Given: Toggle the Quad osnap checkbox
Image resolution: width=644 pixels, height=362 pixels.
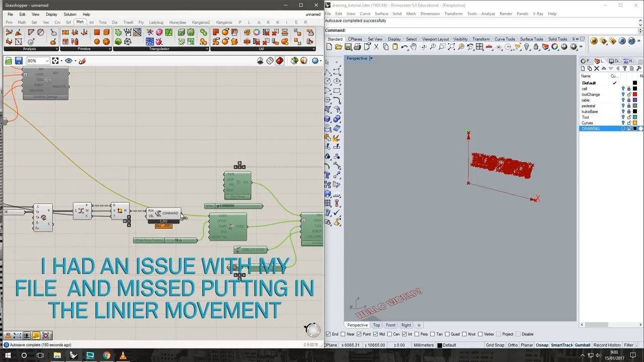Looking at the screenshot, I should (448, 334).
